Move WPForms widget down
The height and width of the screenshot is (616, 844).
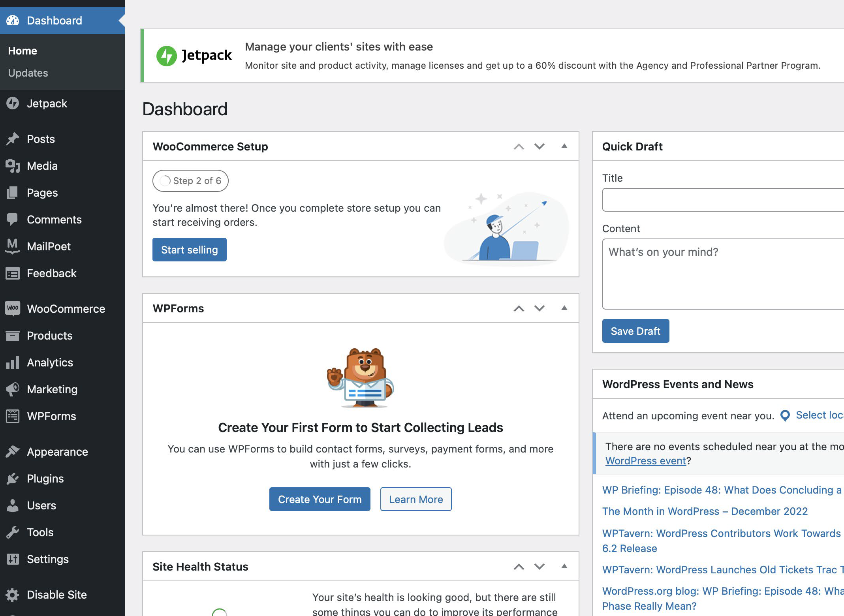point(539,308)
